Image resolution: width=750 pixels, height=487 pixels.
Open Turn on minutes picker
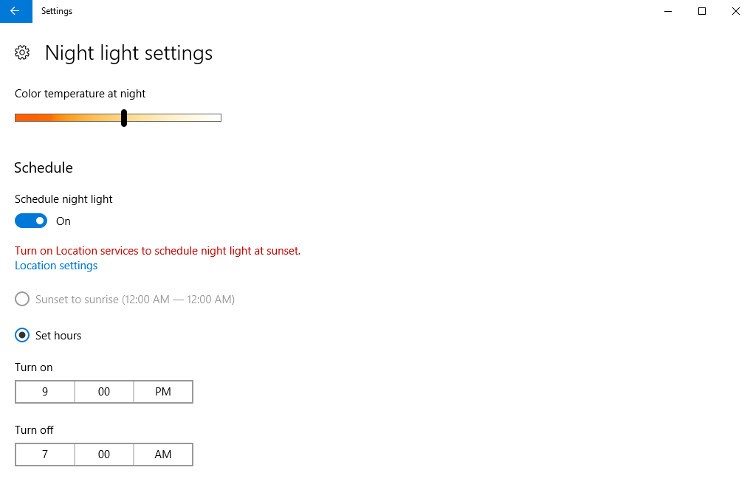[104, 392]
